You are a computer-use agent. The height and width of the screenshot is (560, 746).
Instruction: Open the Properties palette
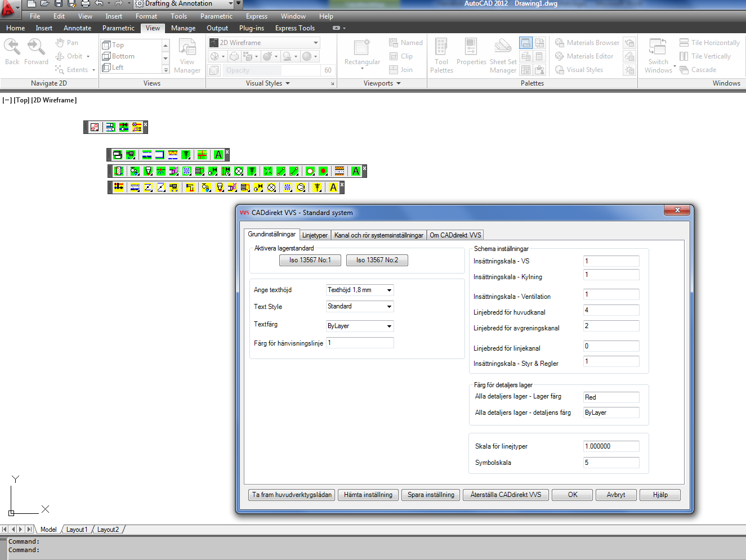(471, 52)
